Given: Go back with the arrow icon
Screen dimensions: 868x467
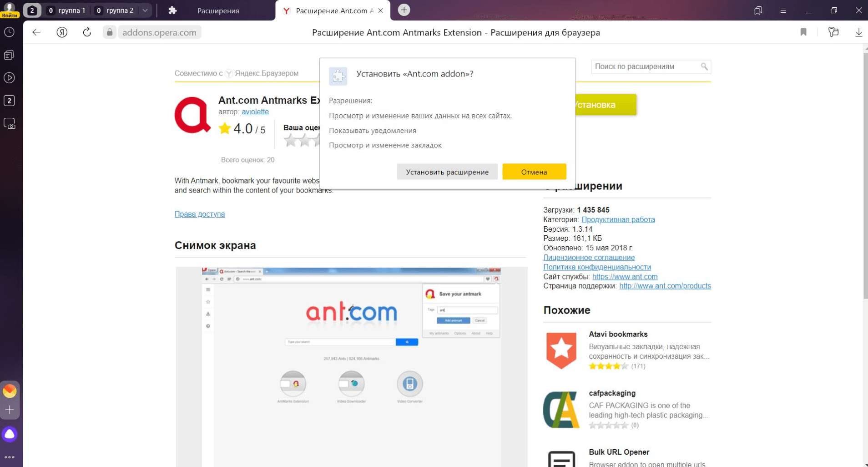Looking at the screenshot, I should (36, 32).
